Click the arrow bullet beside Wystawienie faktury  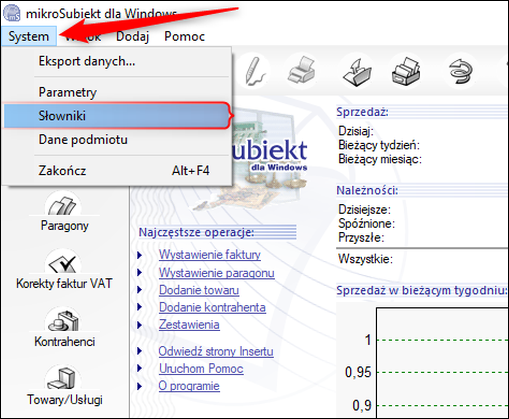[x=140, y=255]
